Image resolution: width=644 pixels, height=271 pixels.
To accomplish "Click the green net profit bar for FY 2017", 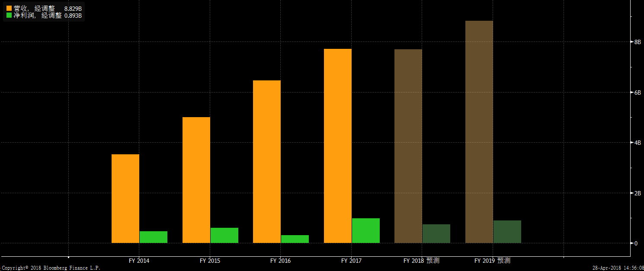I will click(x=365, y=230).
